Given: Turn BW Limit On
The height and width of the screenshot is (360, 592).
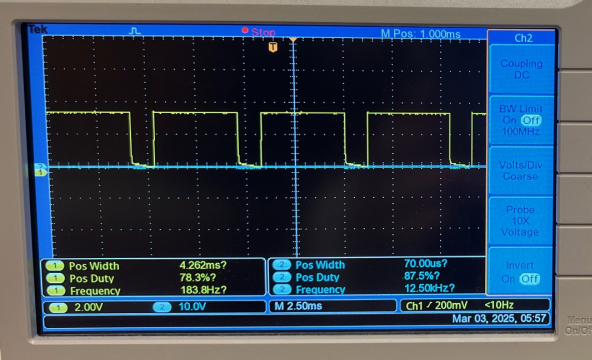Looking at the screenshot, I should pyautogui.click(x=509, y=120).
